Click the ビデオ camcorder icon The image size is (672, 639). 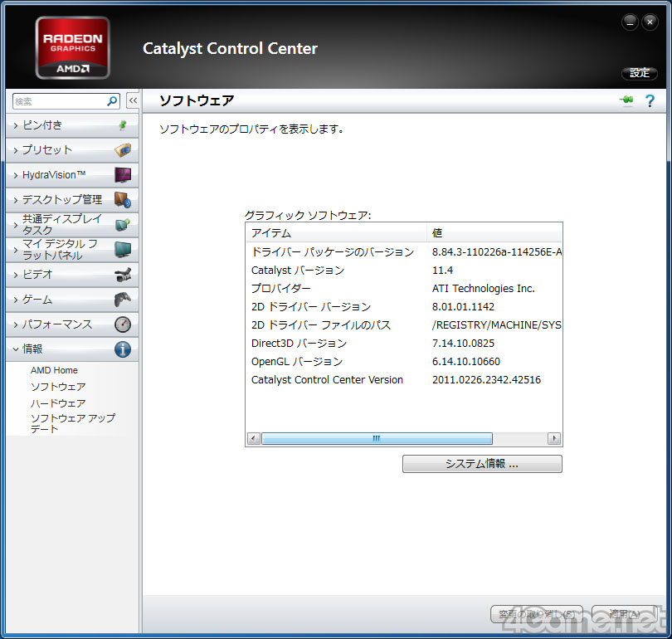point(123,275)
